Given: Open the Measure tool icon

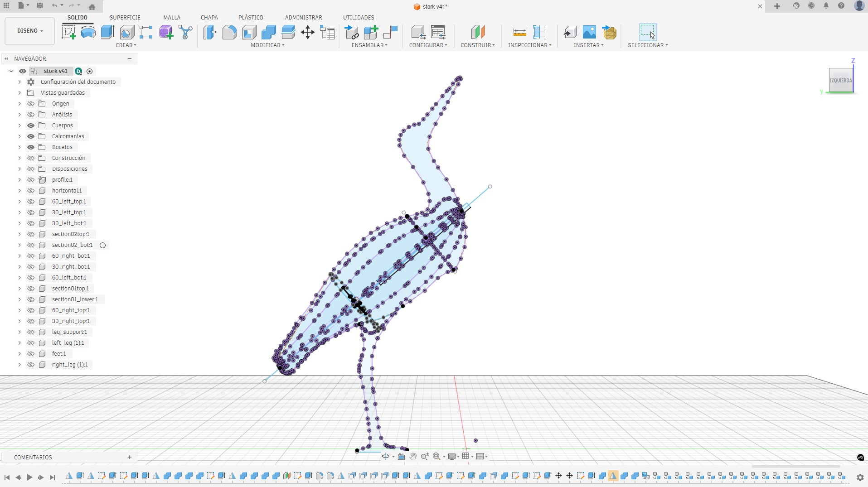Looking at the screenshot, I should click(x=519, y=32).
